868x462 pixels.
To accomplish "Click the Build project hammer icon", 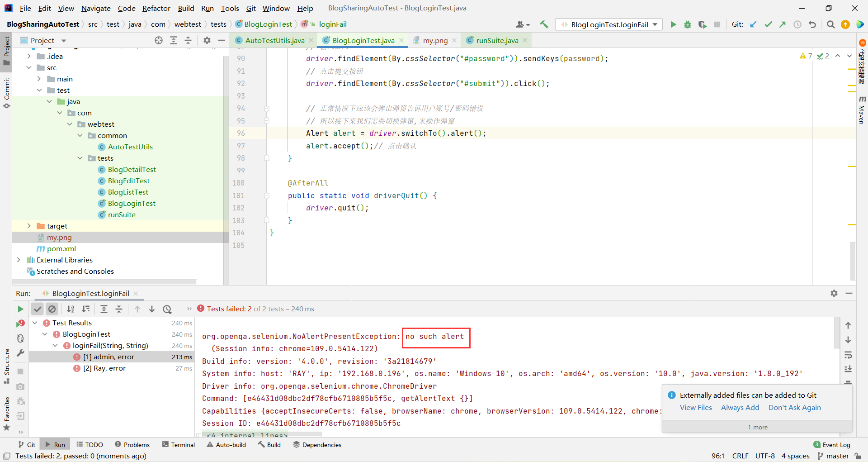I will click(x=544, y=24).
